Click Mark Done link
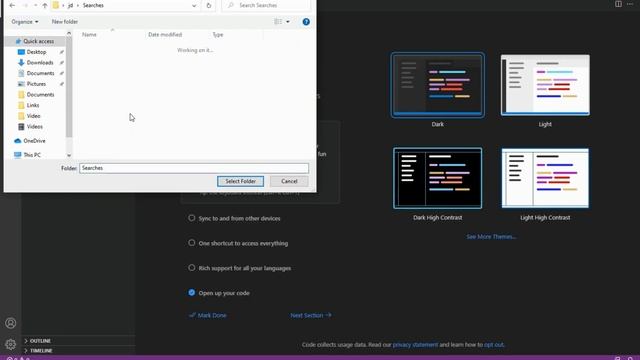 point(208,315)
